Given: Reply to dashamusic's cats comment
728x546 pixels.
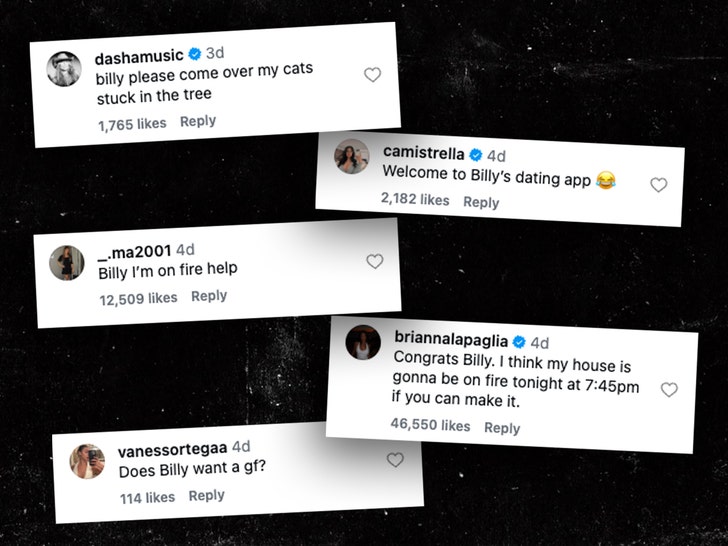Looking at the screenshot, I should point(198,121).
